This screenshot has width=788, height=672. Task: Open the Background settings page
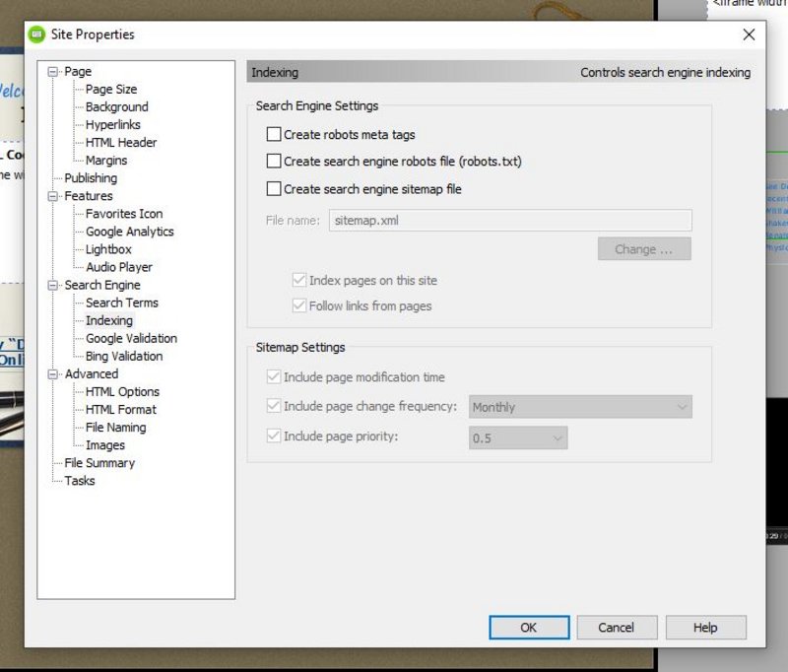[x=116, y=106]
